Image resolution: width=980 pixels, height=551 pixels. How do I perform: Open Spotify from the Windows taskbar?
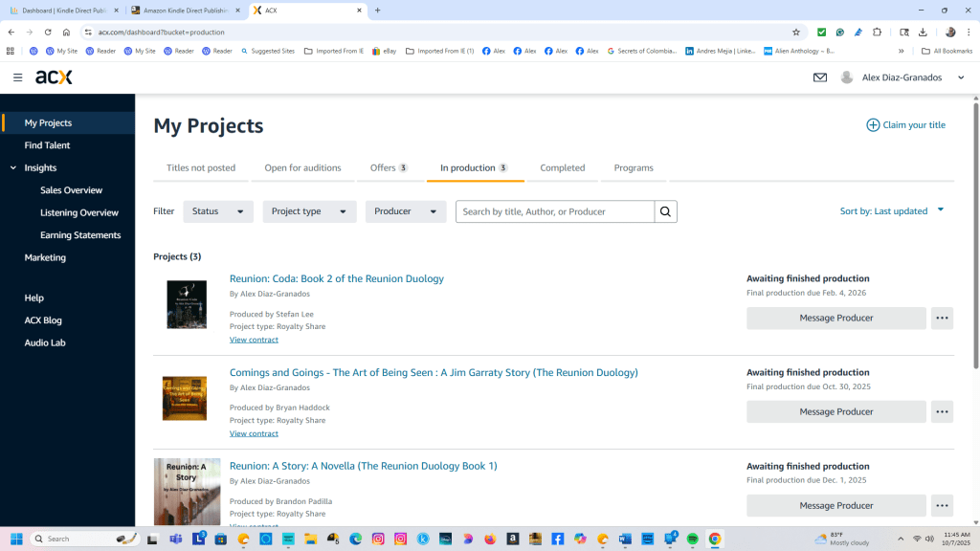(693, 539)
